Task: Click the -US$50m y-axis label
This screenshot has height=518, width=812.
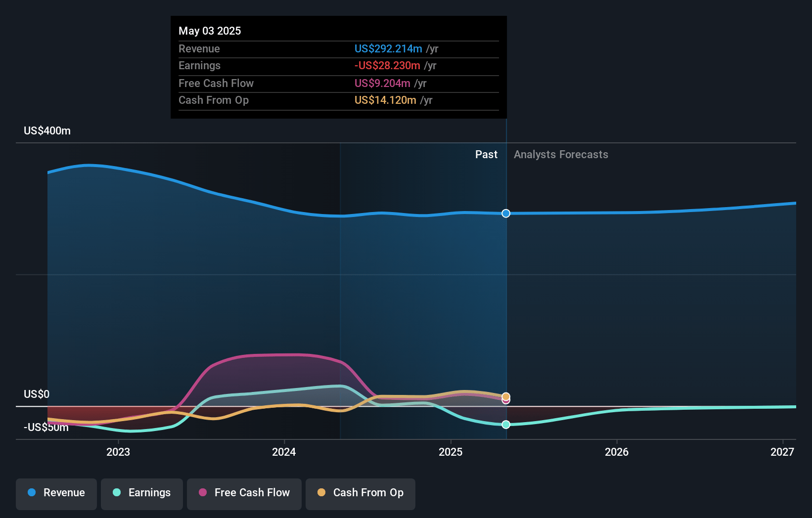Action: [46, 428]
